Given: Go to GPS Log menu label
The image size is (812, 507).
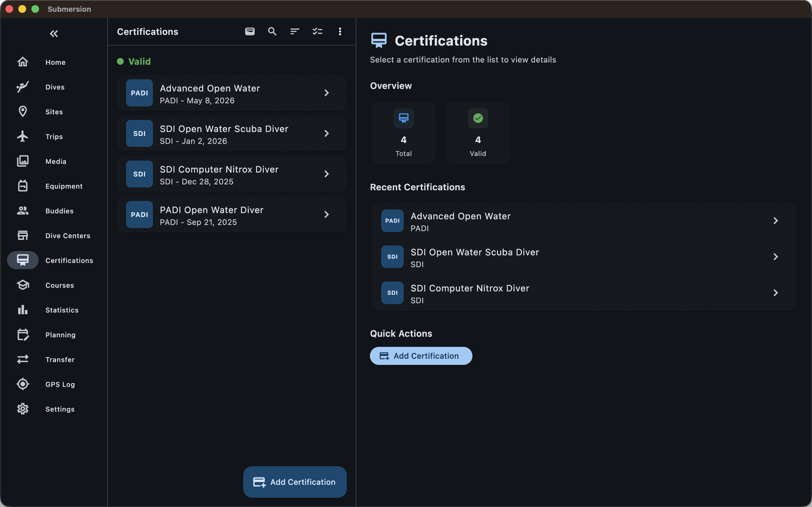Looking at the screenshot, I should pos(60,384).
